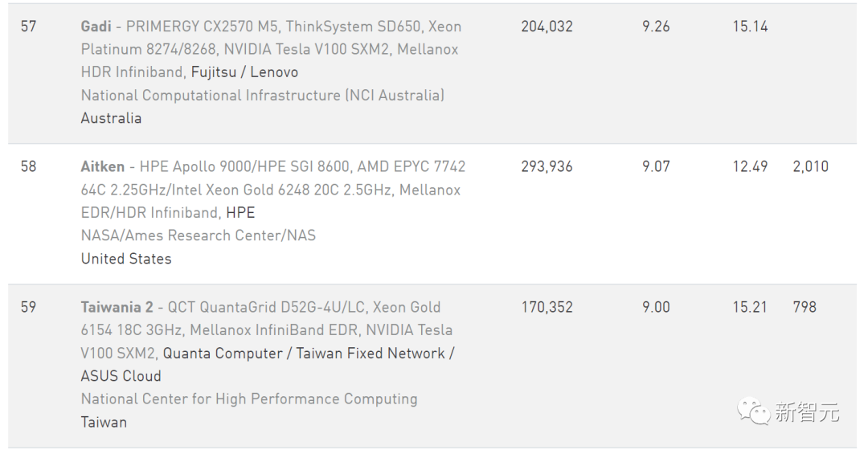Click the 2,010 power value

[x=810, y=167]
